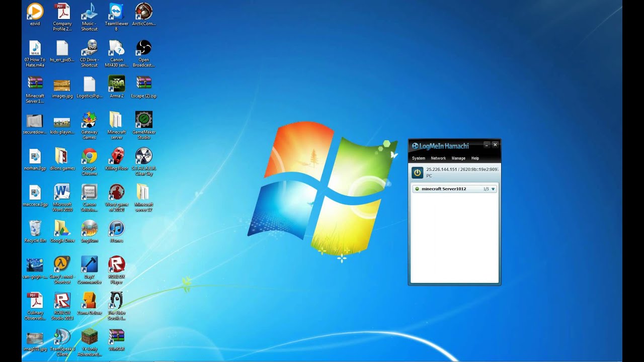Select the ROBLOX Studio 2013 icon
Viewport: 644px width, 362px height.
click(x=62, y=300)
